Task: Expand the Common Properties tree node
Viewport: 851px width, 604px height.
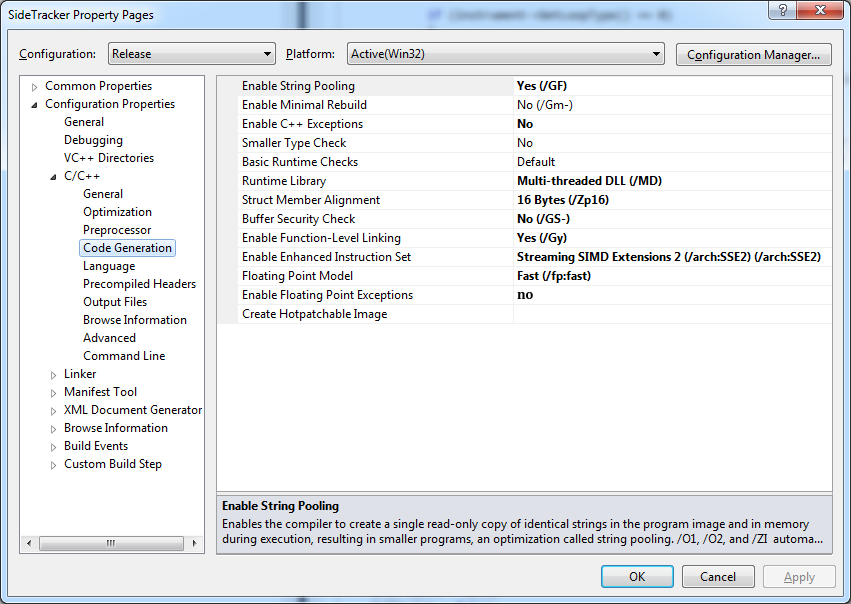Action: click(35, 87)
